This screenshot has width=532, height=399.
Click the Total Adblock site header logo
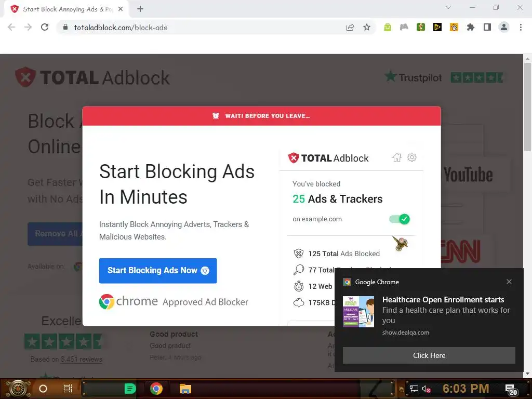click(92, 77)
